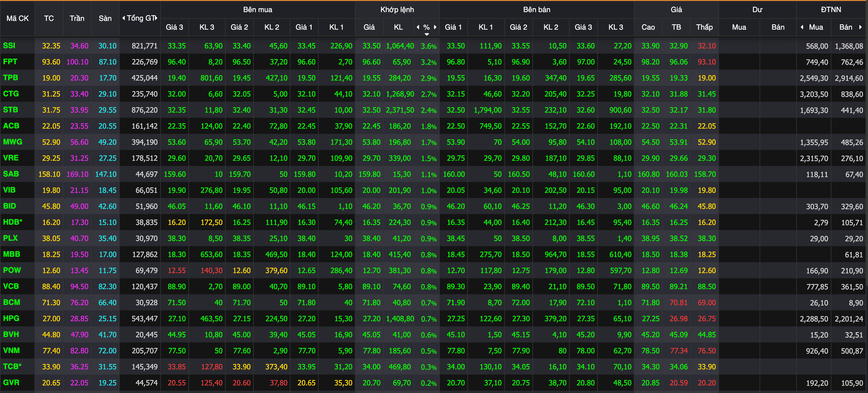The width and height of the screenshot is (868, 393).
Task: Open the MBB stock symbol
Action: (x=12, y=254)
